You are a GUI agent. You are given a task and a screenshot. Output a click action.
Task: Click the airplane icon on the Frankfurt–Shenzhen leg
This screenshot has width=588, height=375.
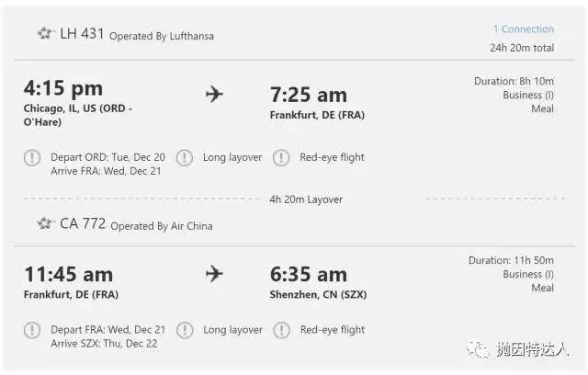(x=214, y=274)
